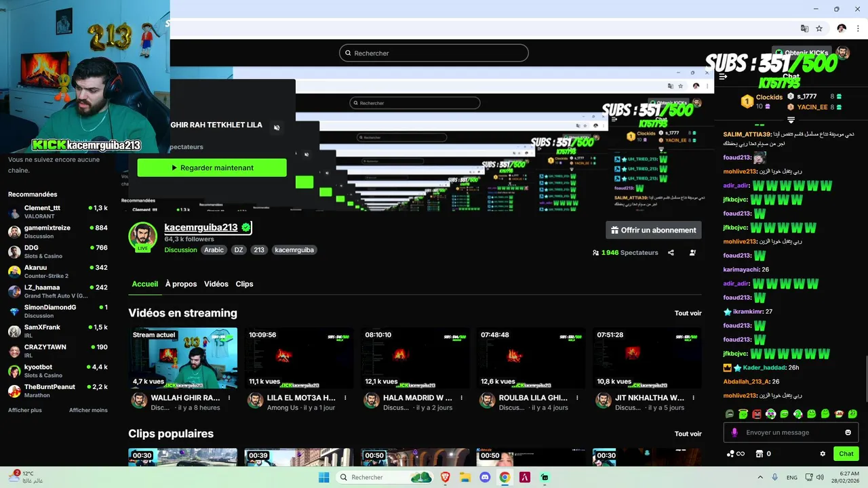Open the gift shop icon under chat
The image size is (868, 488).
[759, 454]
